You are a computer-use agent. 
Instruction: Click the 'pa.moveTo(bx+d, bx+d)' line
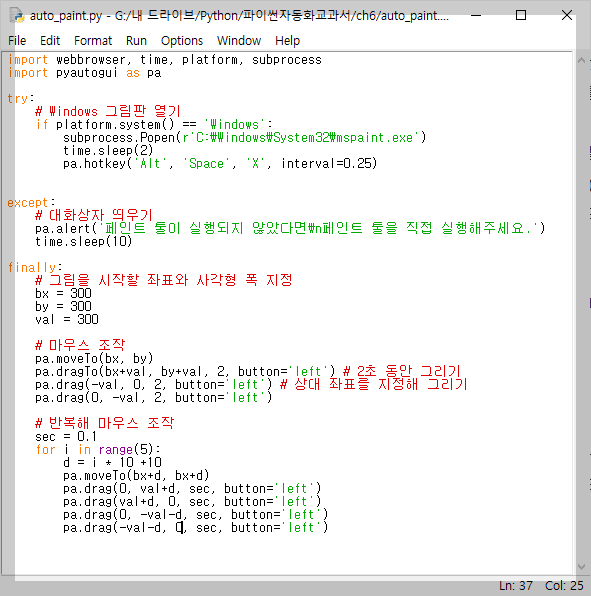136,475
